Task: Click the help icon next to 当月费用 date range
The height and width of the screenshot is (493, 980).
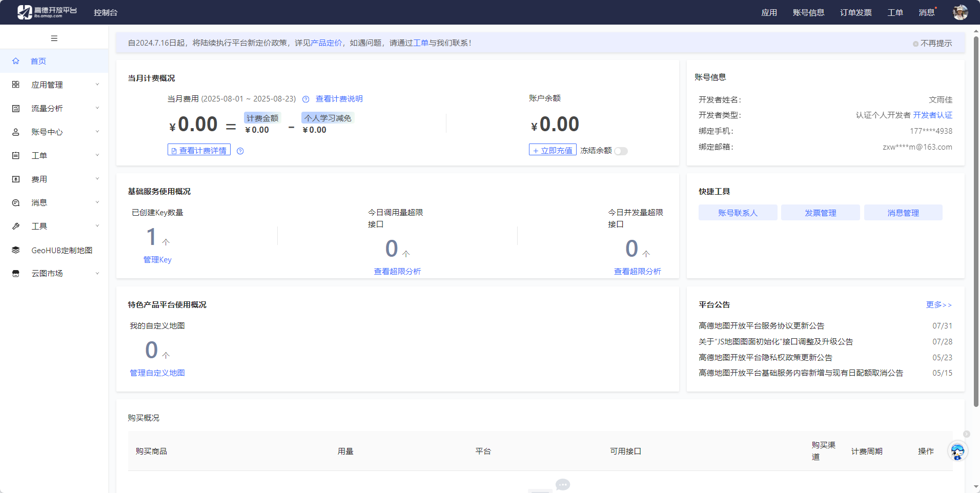Action: [x=306, y=99]
